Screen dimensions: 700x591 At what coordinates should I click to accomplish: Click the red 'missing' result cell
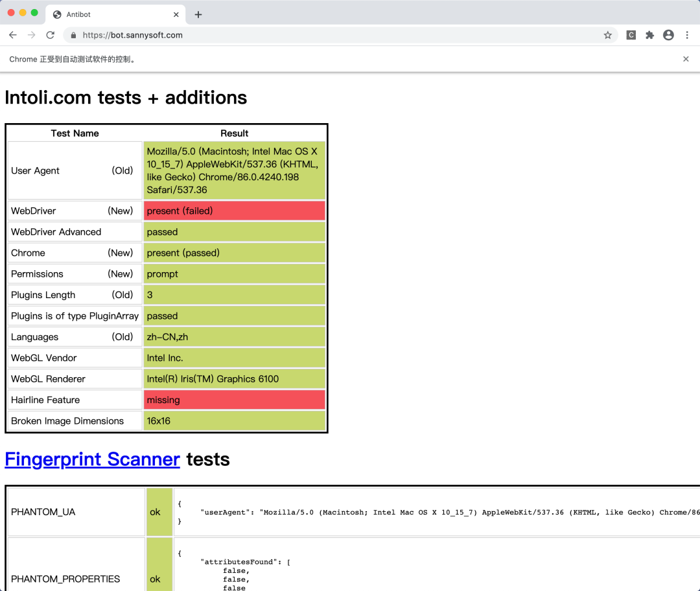click(235, 399)
